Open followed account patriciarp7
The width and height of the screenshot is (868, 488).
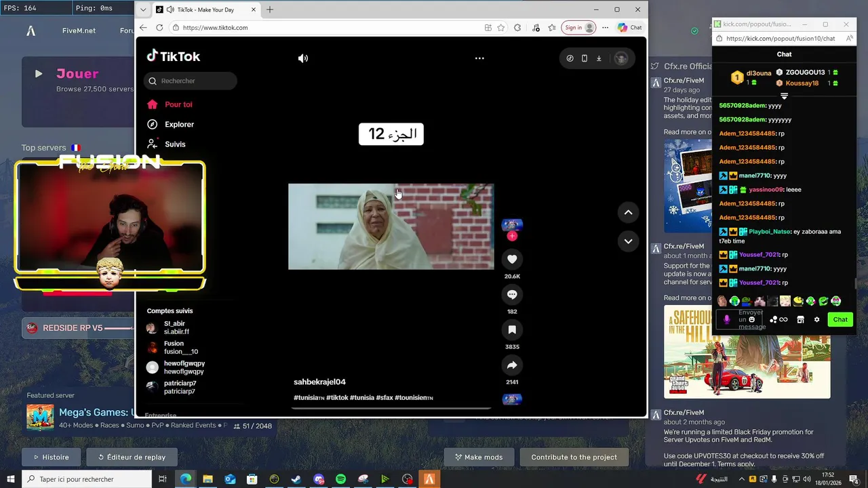[x=172, y=387]
